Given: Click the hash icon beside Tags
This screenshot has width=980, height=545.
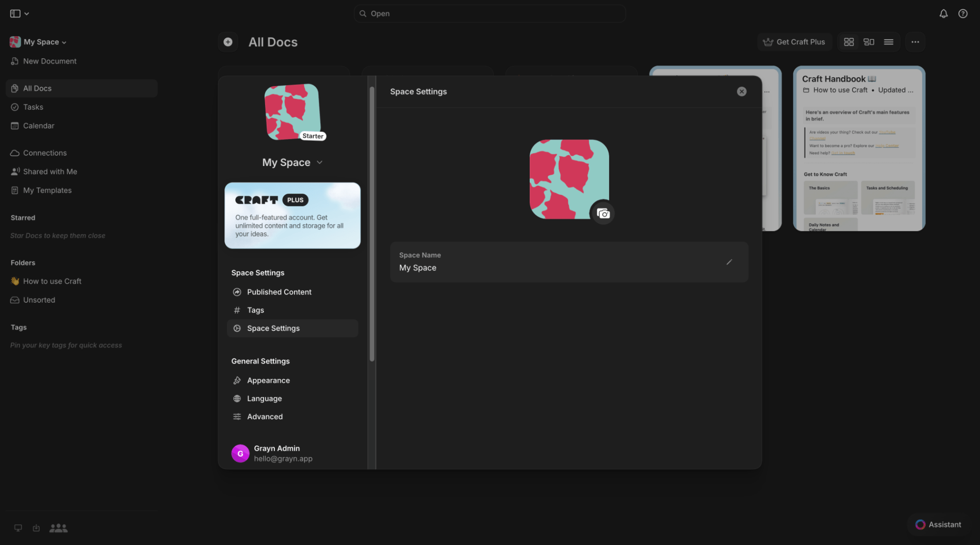Looking at the screenshot, I should [x=237, y=310].
